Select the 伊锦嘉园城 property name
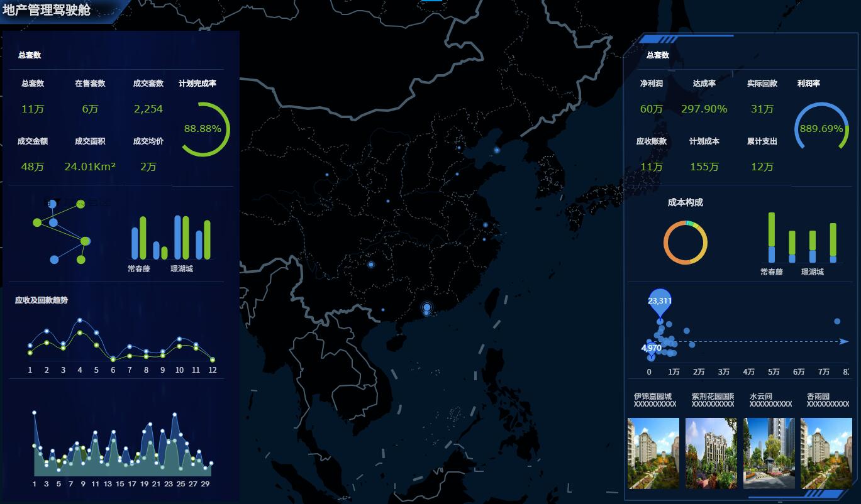 point(653,397)
